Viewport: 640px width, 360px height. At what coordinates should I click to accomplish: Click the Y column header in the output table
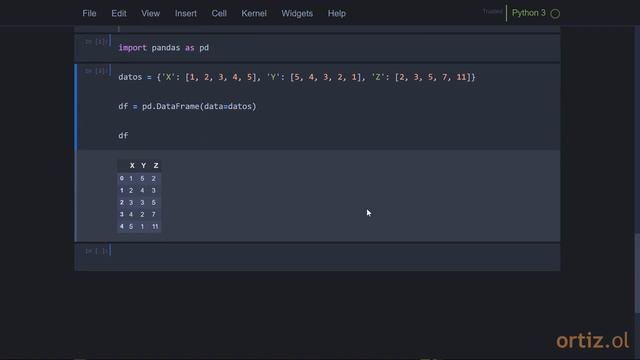coord(143,165)
